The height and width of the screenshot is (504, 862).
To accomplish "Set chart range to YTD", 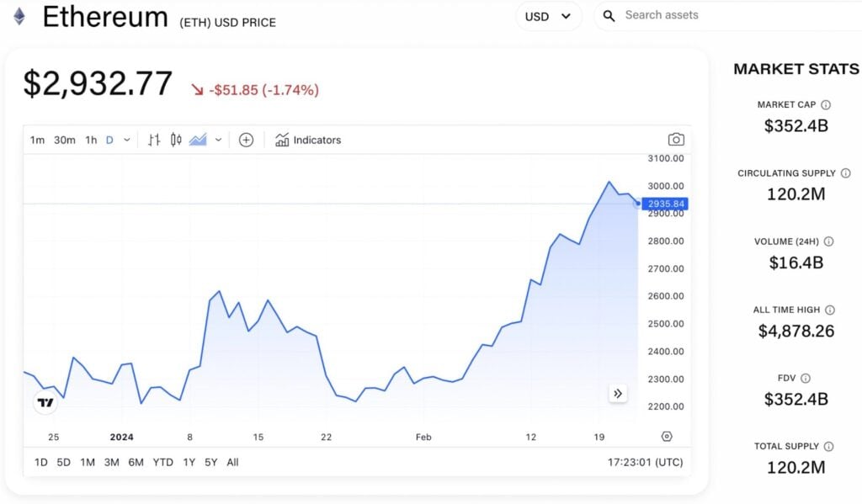I will (162, 462).
